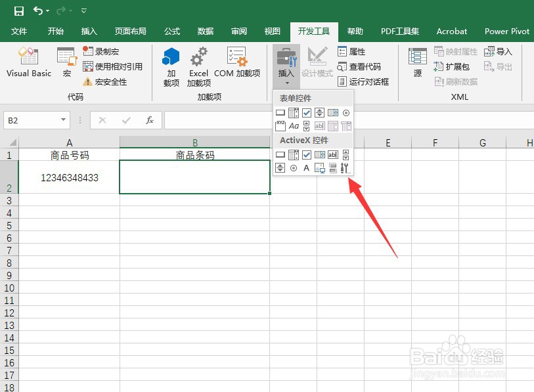Click 录制宏 to record a macro

click(x=101, y=51)
